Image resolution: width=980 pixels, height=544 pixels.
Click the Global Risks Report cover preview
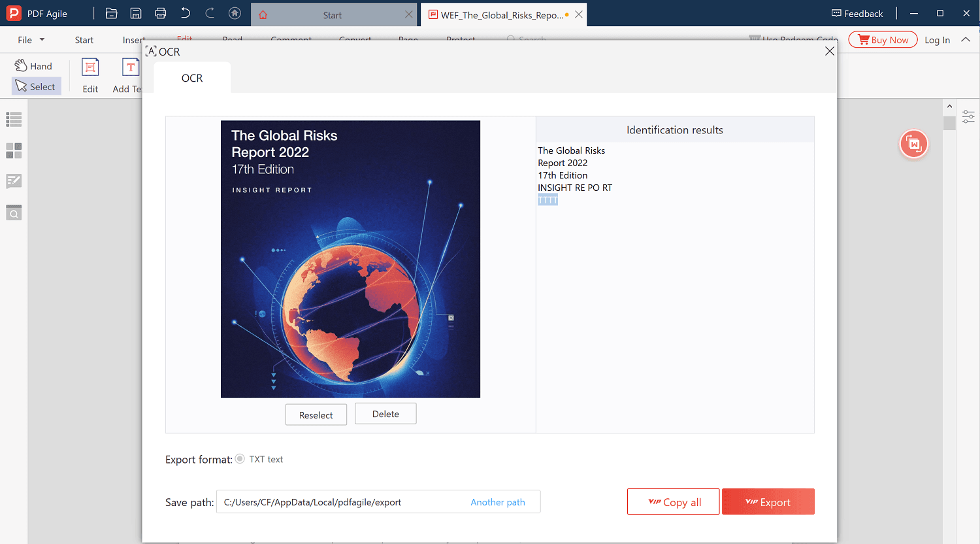[x=350, y=259]
